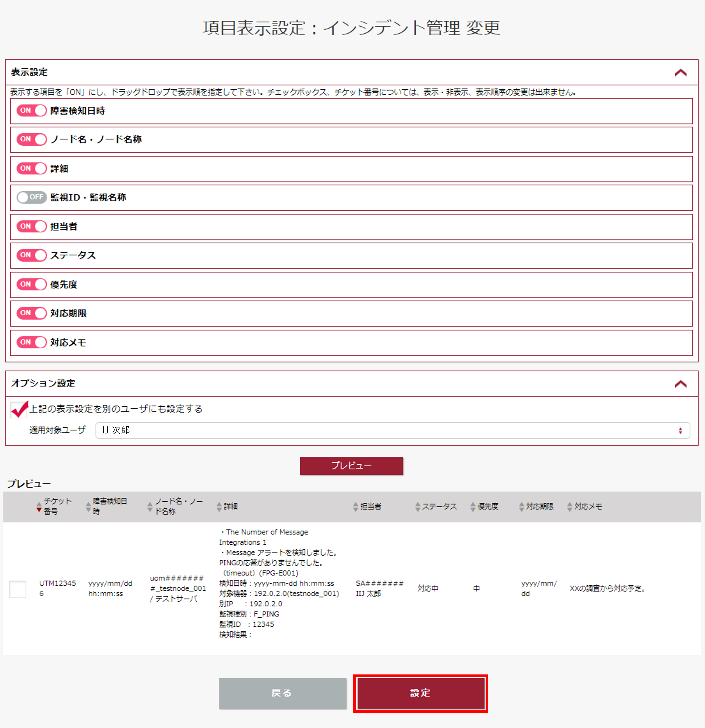Turn off the ステータス toggle

31,255
